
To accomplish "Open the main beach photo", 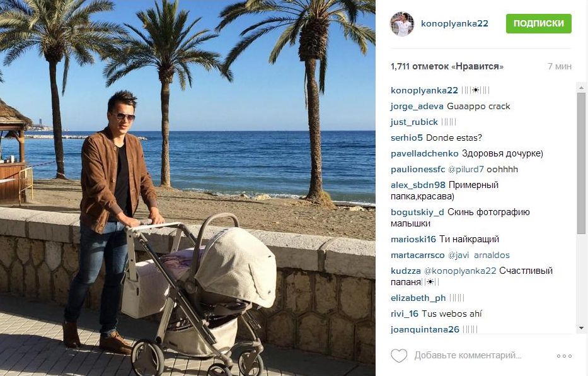I will [x=188, y=188].
